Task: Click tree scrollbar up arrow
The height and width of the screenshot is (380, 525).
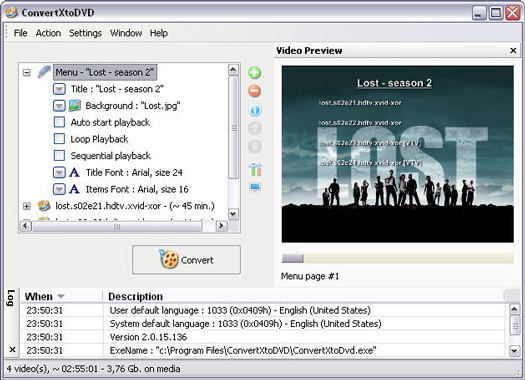Action: click(x=233, y=70)
